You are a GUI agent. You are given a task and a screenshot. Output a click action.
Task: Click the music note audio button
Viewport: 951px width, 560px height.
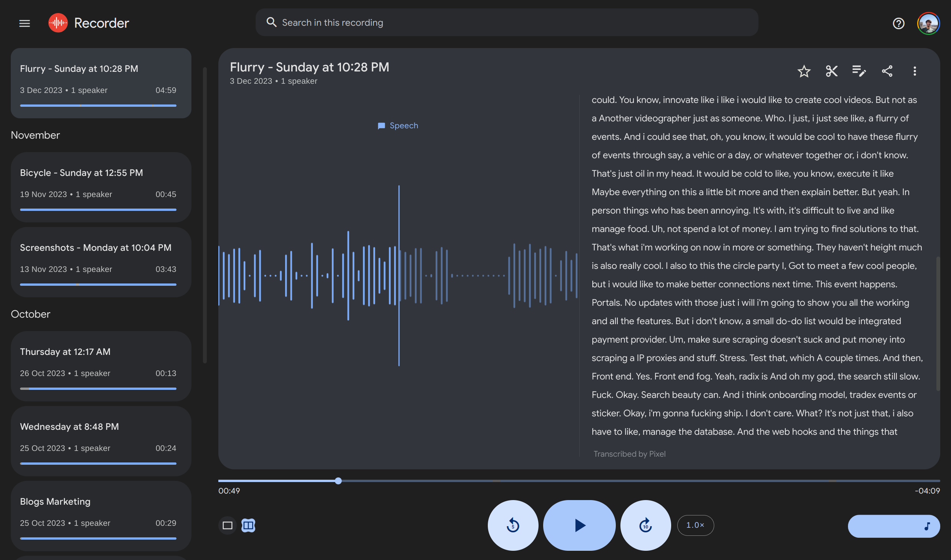[x=894, y=526]
